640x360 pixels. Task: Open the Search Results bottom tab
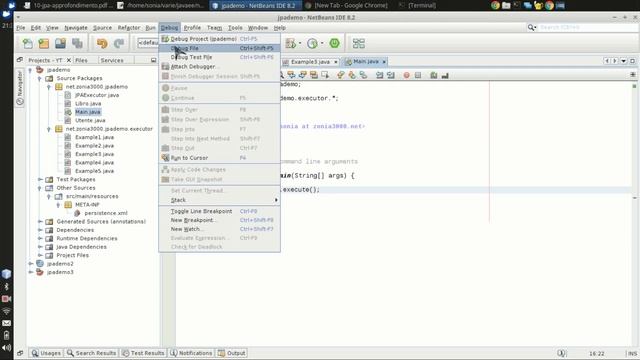92,353
